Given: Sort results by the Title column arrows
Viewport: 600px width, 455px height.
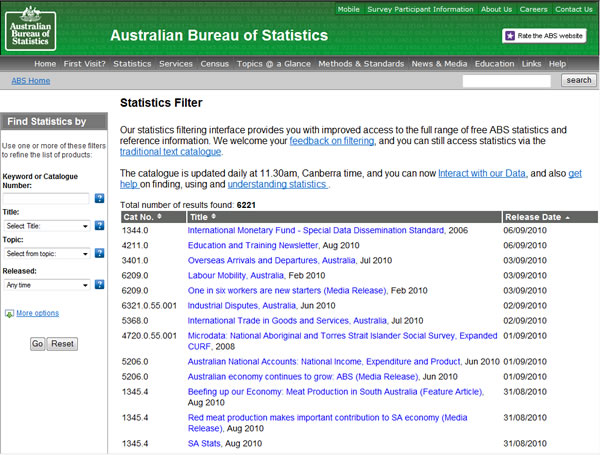Looking at the screenshot, I should [215, 217].
